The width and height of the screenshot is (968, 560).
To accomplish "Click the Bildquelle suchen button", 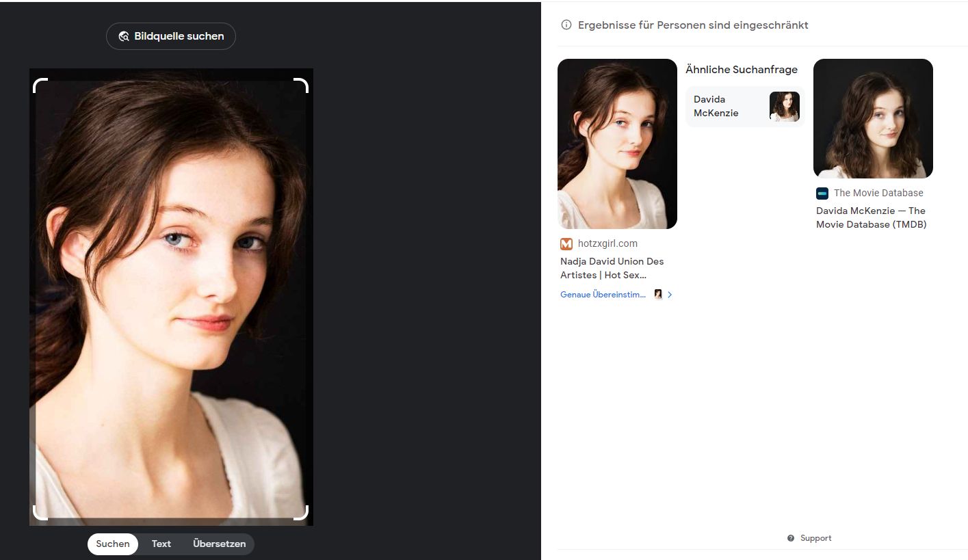I will (x=171, y=36).
